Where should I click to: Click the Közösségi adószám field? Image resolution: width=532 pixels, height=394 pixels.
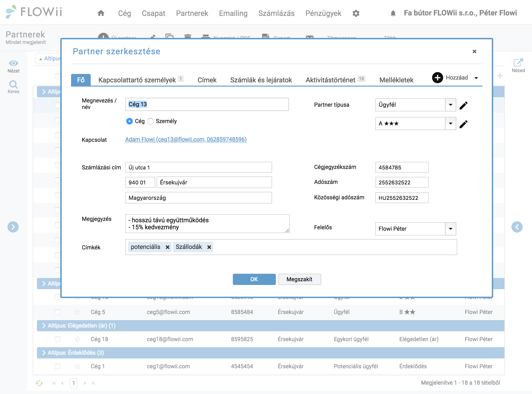[402, 198]
